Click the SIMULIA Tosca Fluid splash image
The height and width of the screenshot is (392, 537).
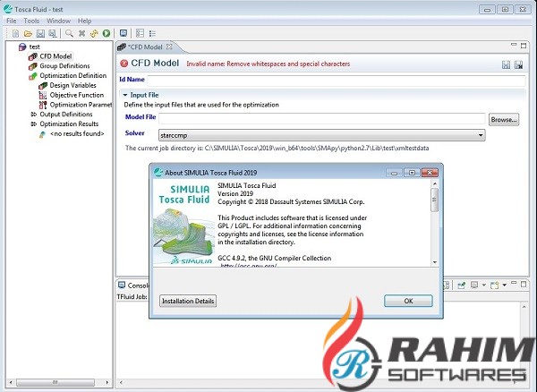click(x=184, y=223)
